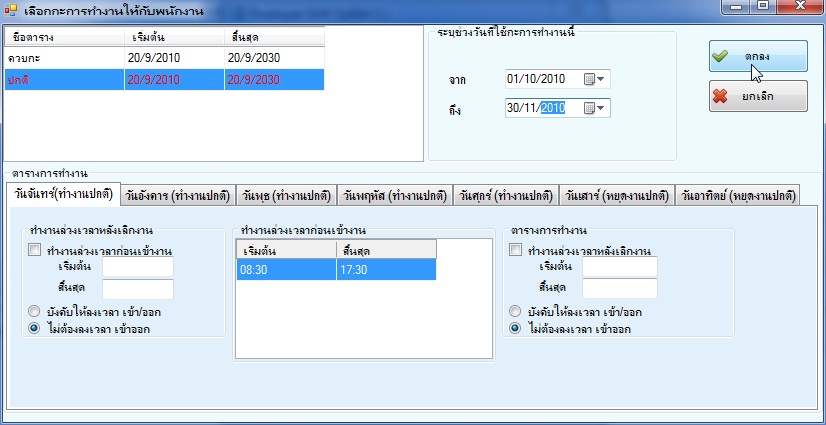826x425 pixels.
Task: Switch to วันศุกร์ (ทำงานปกติ) tab
Action: 506,196
